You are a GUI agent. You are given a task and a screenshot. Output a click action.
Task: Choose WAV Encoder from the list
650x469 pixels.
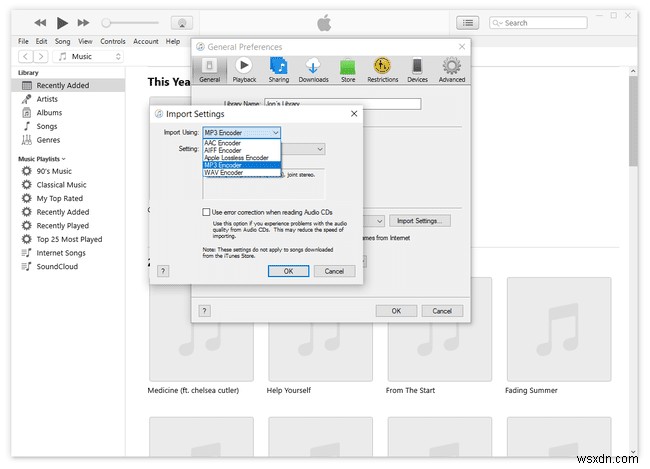click(242, 173)
